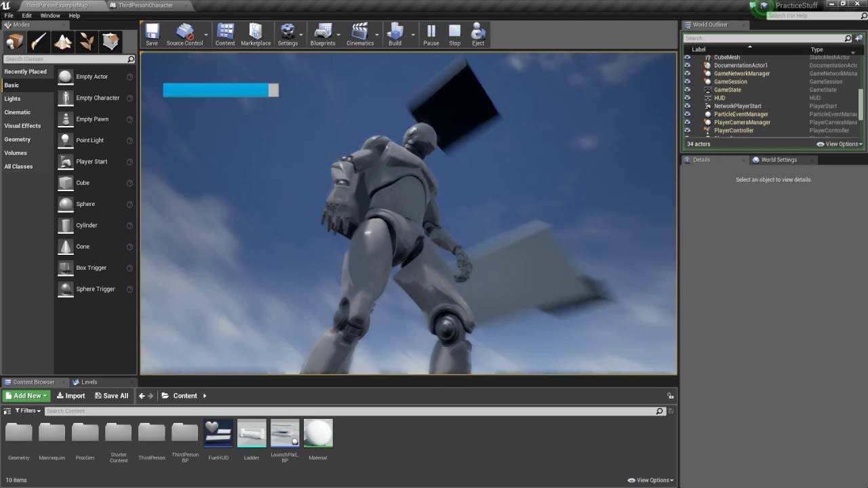Click the World Outliner search field
This screenshot has height=488, width=868.
pos(764,39)
